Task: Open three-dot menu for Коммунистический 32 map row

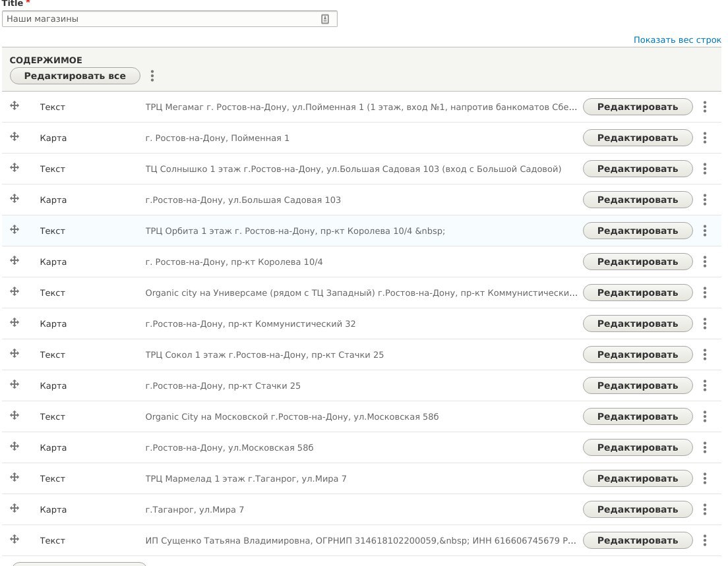Action: point(705,324)
